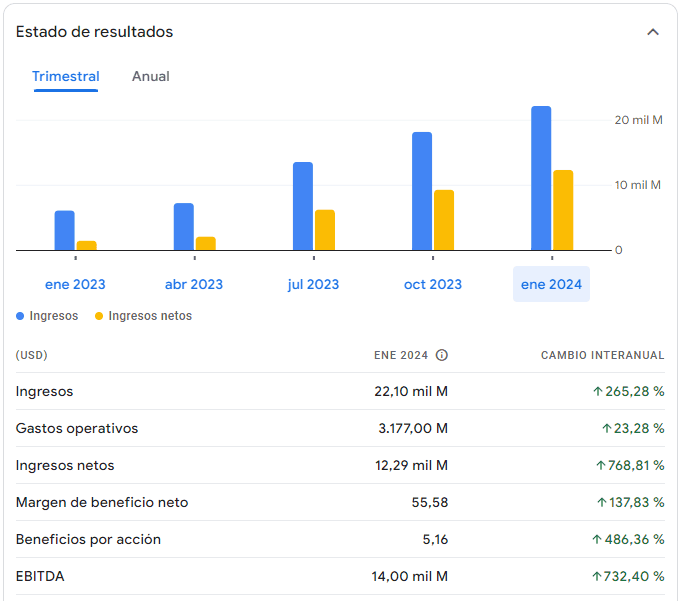Switch to the Anual tab
This screenshot has height=601, width=683.
point(151,77)
